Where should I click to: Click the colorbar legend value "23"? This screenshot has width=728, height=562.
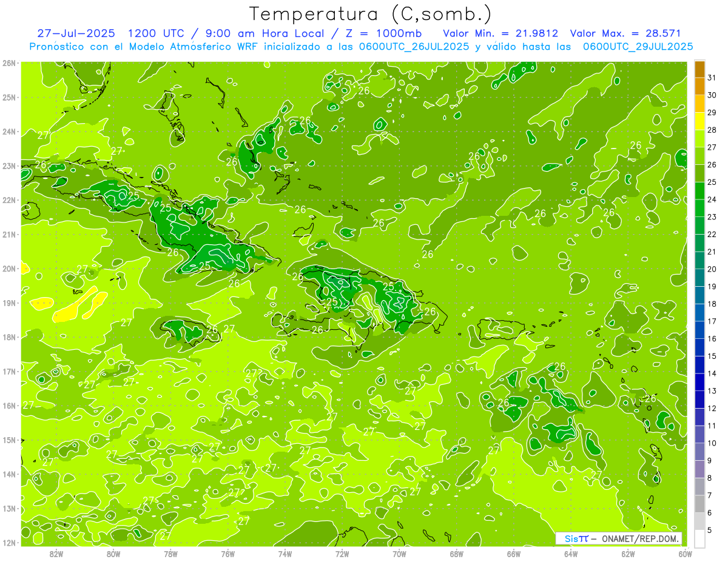pos(712,217)
